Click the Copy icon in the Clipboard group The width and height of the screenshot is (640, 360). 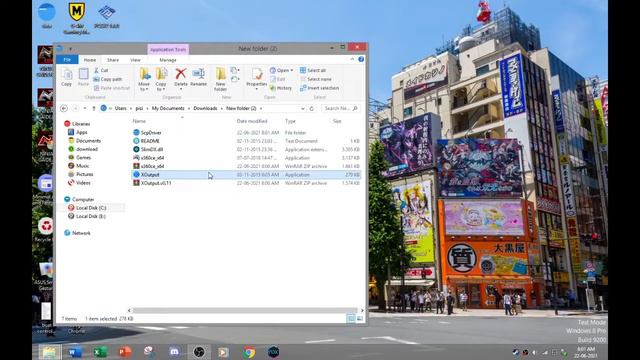(67, 77)
